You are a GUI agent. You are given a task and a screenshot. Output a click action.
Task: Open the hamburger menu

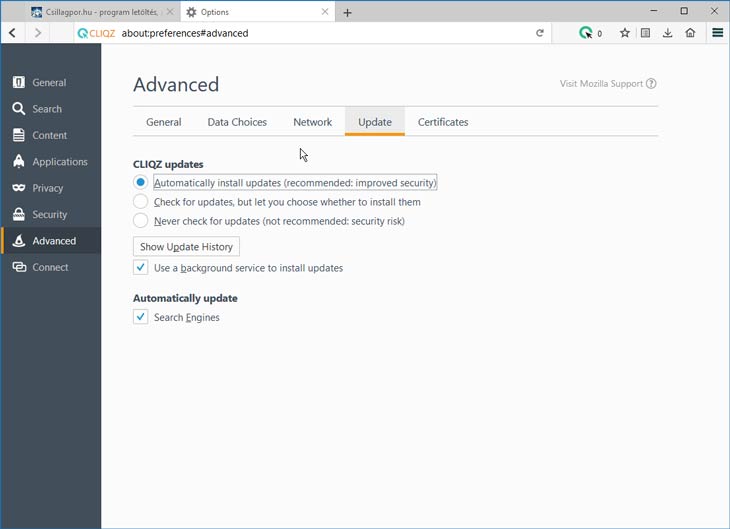(x=717, y=33)
